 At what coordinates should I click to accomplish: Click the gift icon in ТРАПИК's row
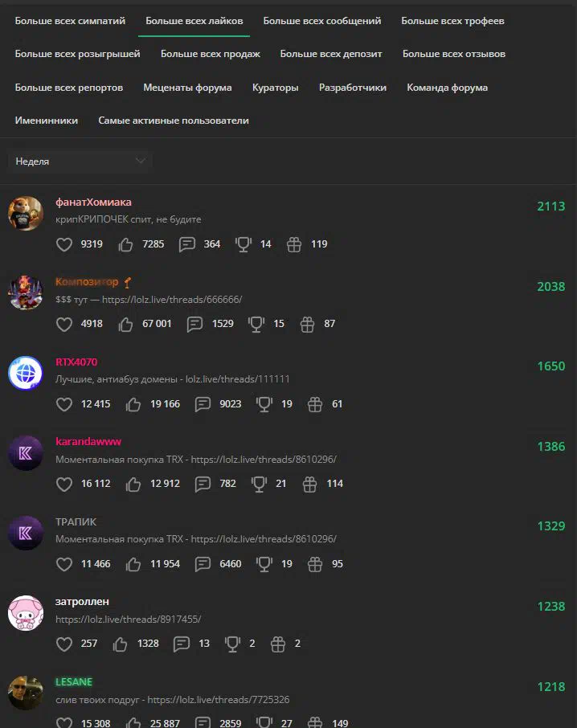click(315, 564)
